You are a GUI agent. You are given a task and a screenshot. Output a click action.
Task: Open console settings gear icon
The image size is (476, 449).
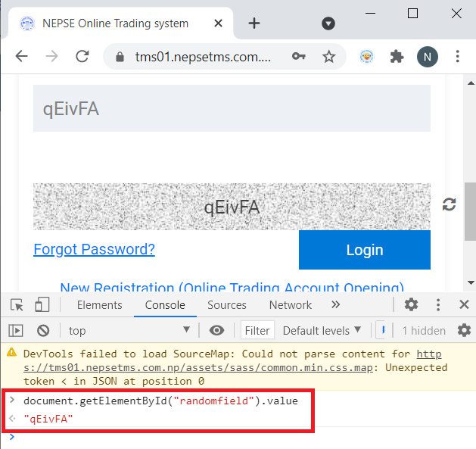[x=464, y=330]
